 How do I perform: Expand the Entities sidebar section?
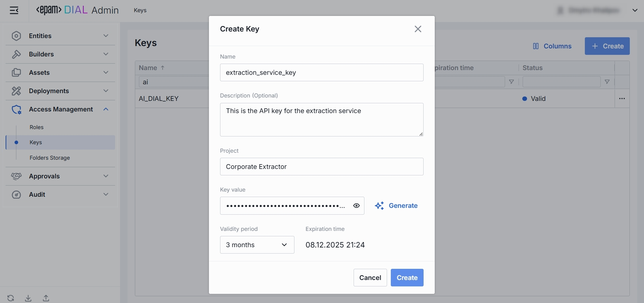pos(60,36)
